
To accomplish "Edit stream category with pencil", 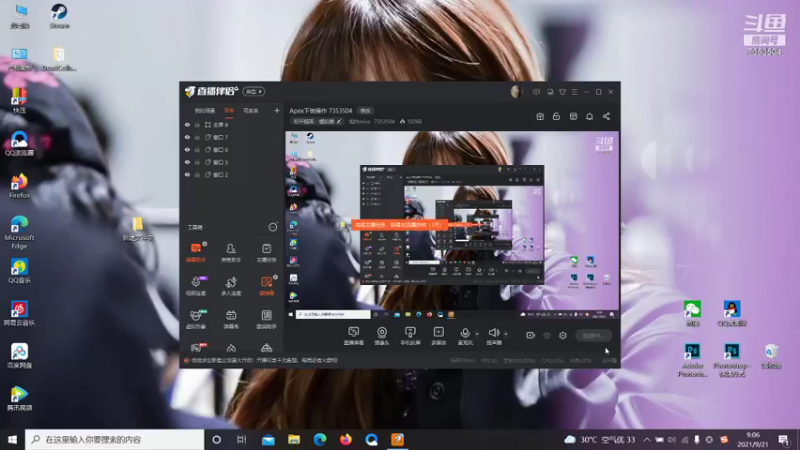I will pos(339,121).
